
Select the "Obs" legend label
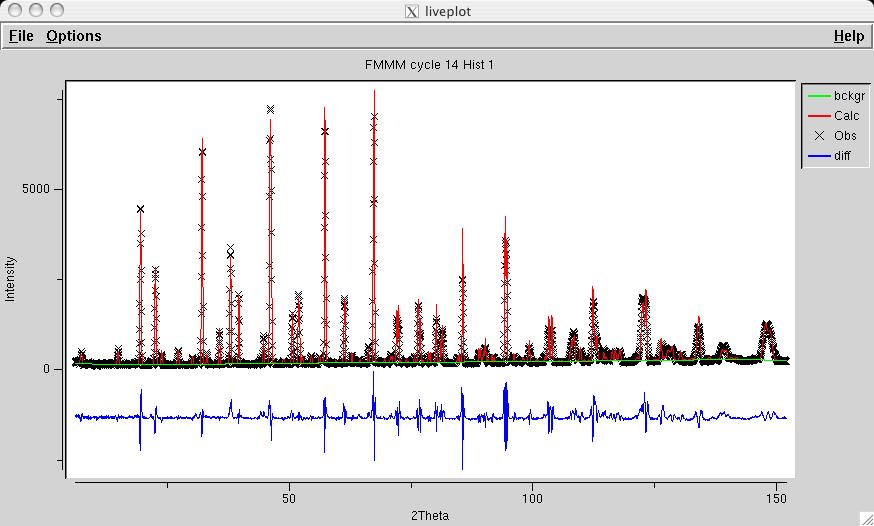845,136
